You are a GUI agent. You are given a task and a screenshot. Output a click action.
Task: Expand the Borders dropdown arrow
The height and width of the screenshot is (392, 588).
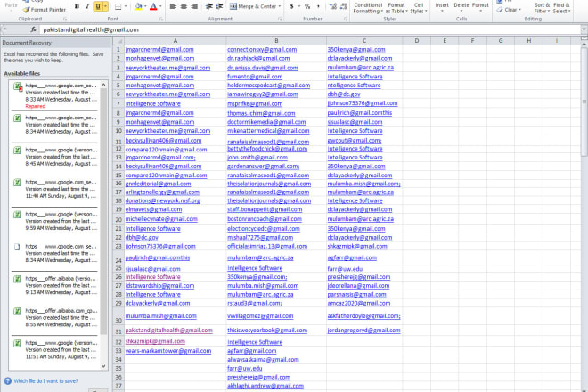click(126, 6)
